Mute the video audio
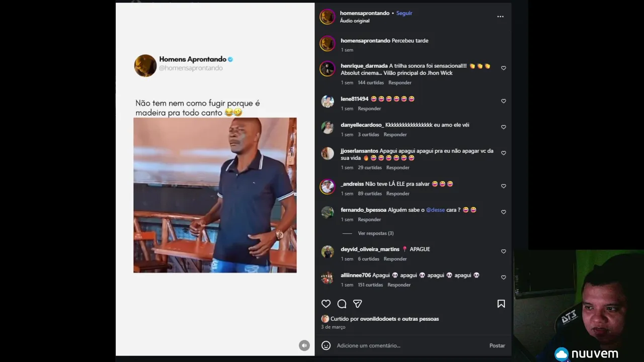The width and height of the screenshot is (644, 362). (304, 345)
